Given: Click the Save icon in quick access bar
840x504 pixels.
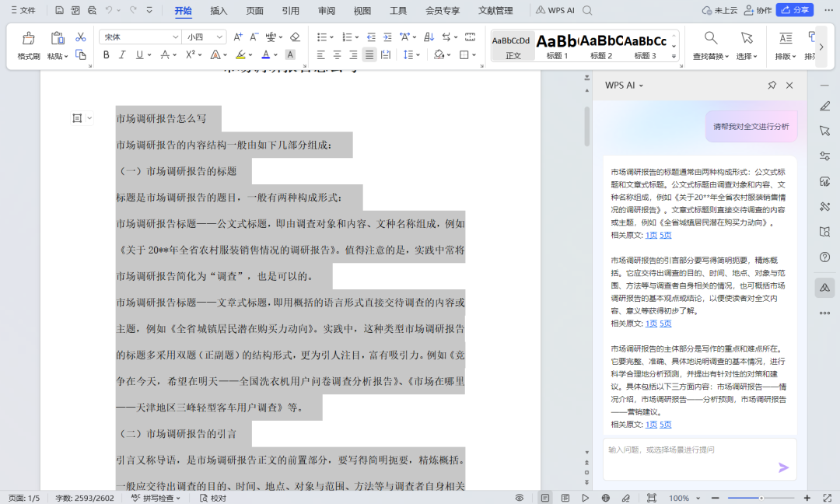Looking at the screenshot, I should 59,10.
